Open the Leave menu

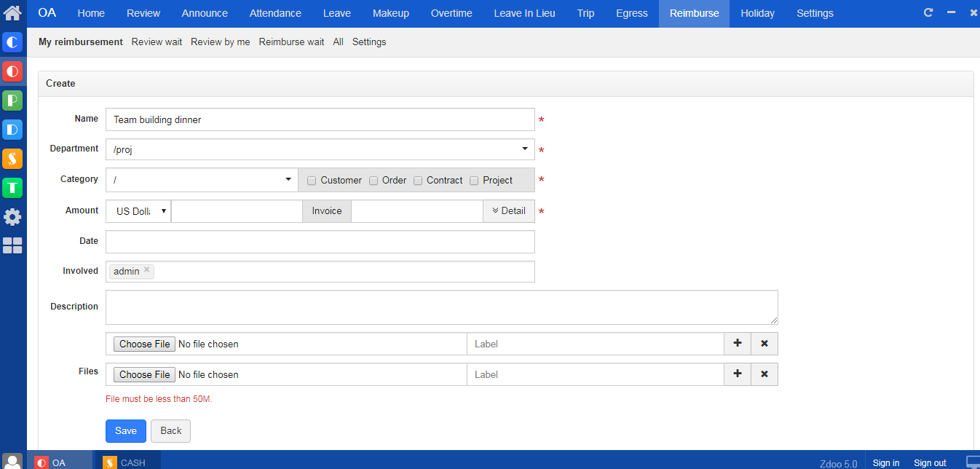[337, 13]
